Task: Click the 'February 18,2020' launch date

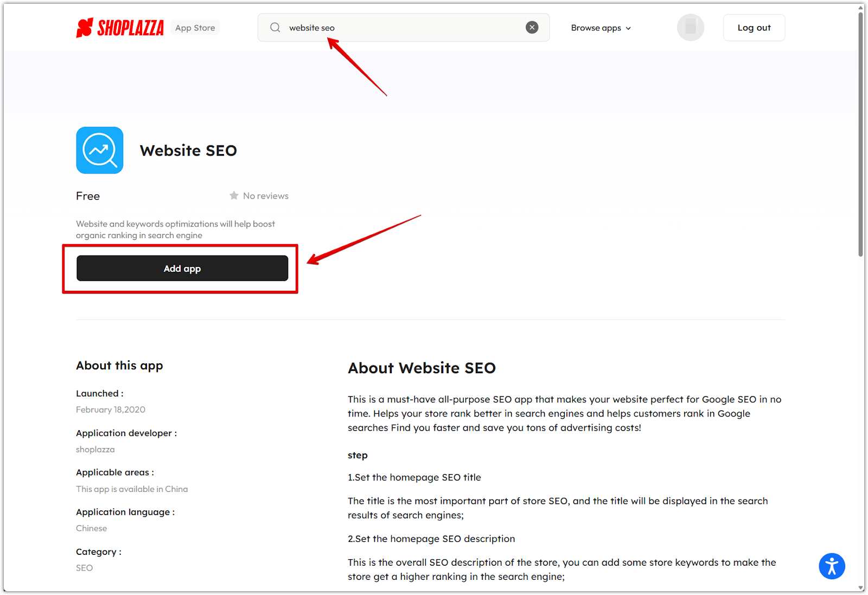Action: tap(111, 410)
